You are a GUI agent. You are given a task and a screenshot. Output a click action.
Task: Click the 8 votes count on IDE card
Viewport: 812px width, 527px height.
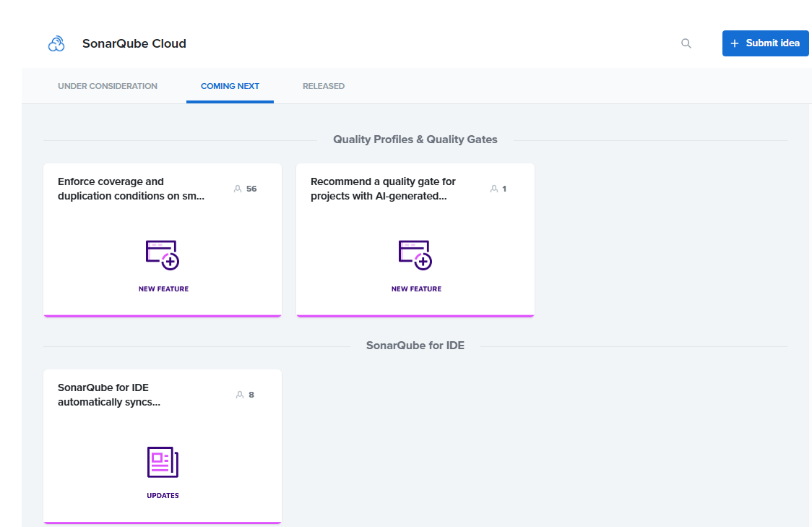coord(251,395)
